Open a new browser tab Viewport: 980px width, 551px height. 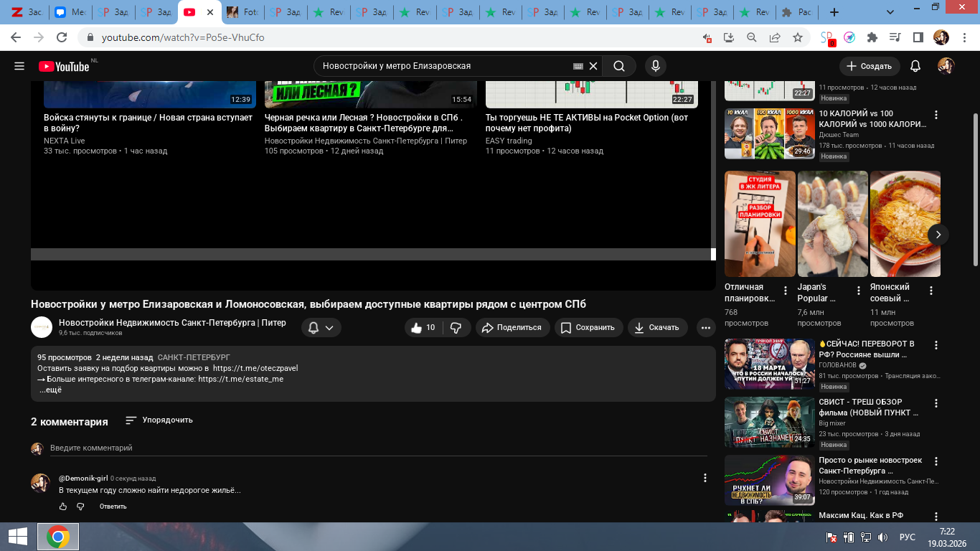coord(834,12)
